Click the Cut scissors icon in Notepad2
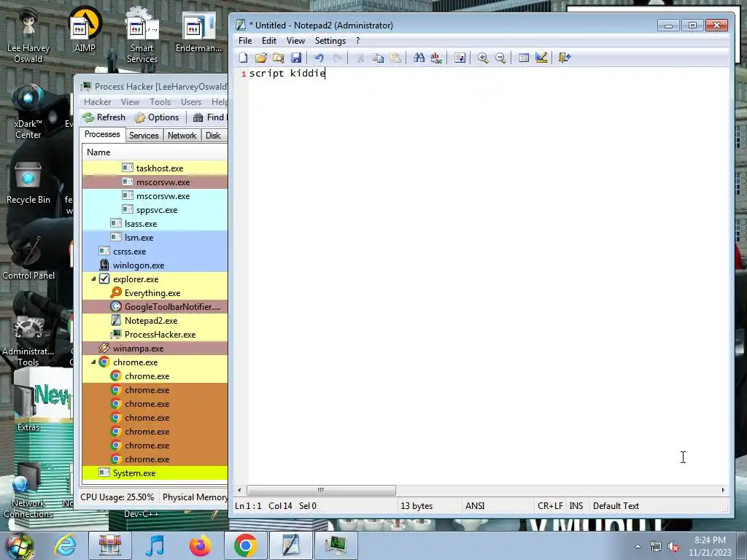747x560 pixels. pyautogui.click(x=360, y=58)
